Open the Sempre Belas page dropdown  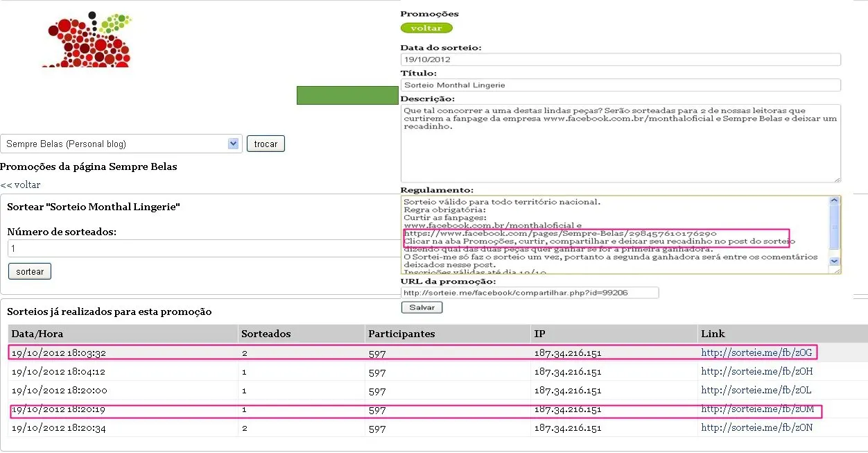point(121,144)
